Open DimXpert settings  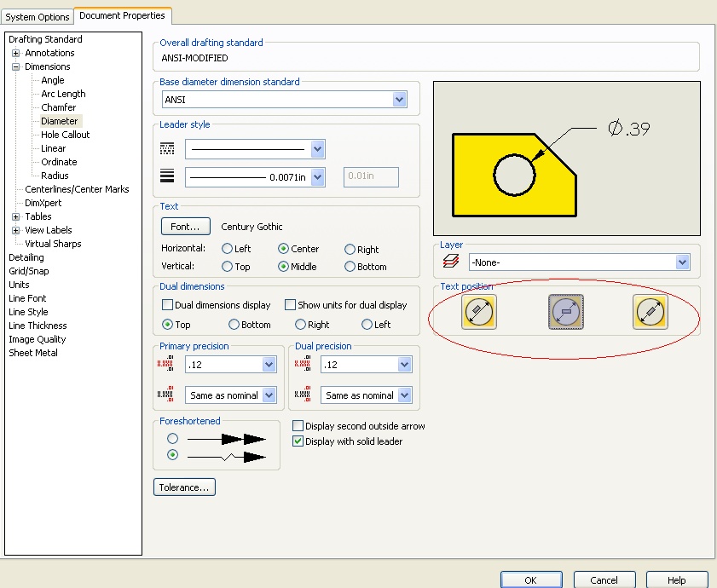pyautogui.click(x=43, y=203)
